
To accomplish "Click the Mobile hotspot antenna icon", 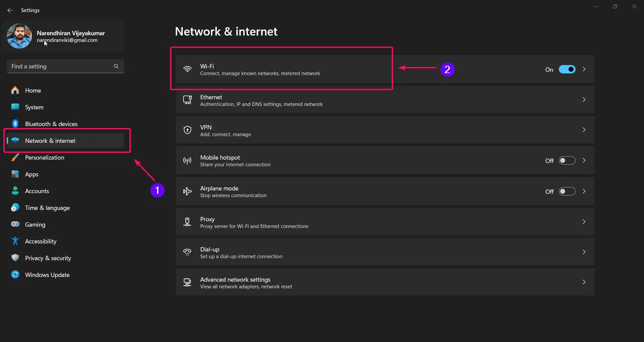I will [x=187, y=161].
